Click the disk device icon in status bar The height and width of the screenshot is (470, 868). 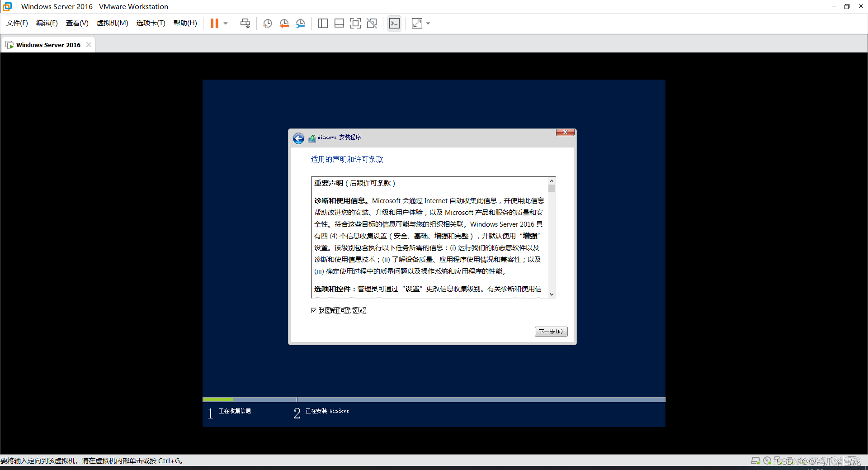click(x=755, y=461)
